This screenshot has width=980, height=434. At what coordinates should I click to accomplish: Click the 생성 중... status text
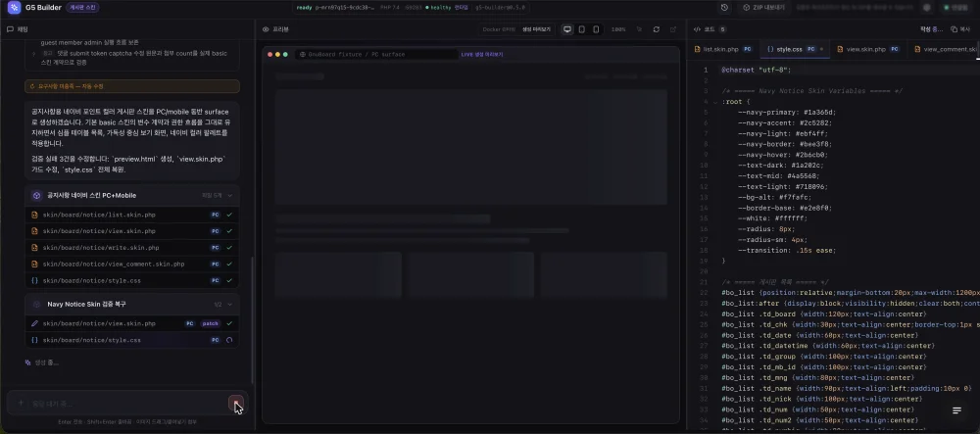[47, 362]
